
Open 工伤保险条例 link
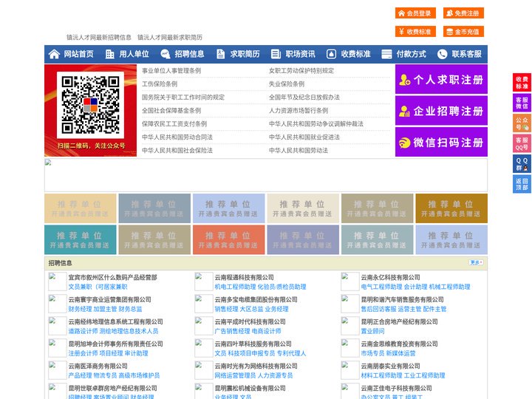coord(160,83)
